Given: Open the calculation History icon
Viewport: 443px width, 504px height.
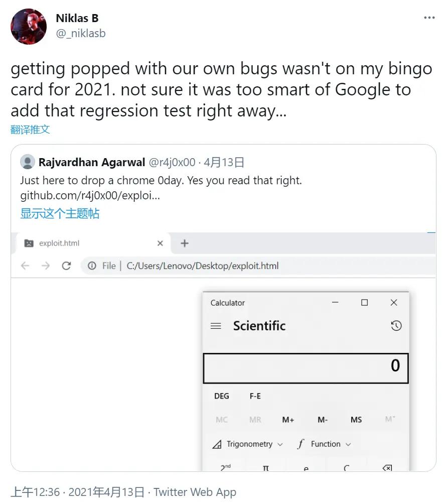Looking at the screenshot, I should [x=396, y=325].
